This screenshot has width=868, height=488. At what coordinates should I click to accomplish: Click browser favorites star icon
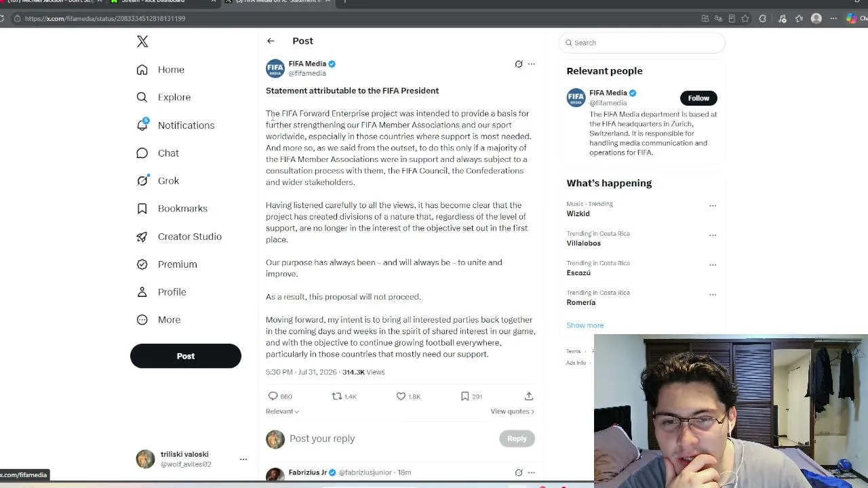point(745,18)
